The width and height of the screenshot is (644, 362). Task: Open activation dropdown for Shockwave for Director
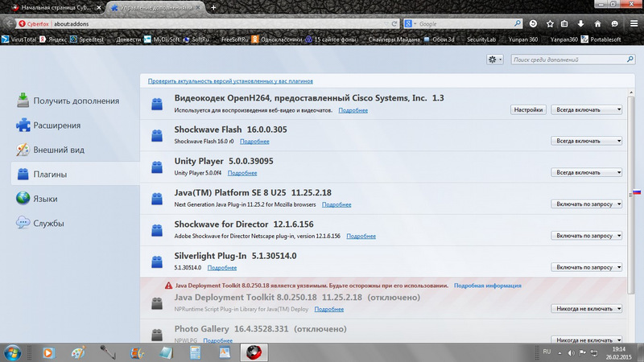587,236
